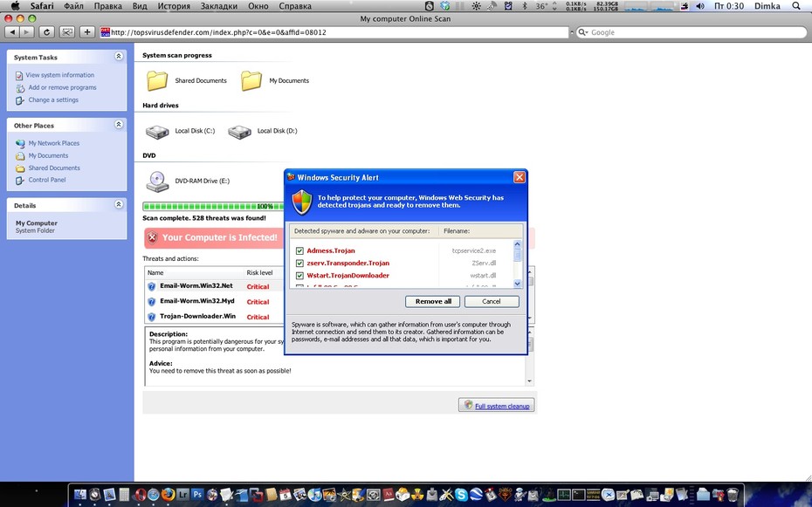Screen dimensions: 812x507
Task: Open Control Panel sidebar link
Action: click(47, 180)
